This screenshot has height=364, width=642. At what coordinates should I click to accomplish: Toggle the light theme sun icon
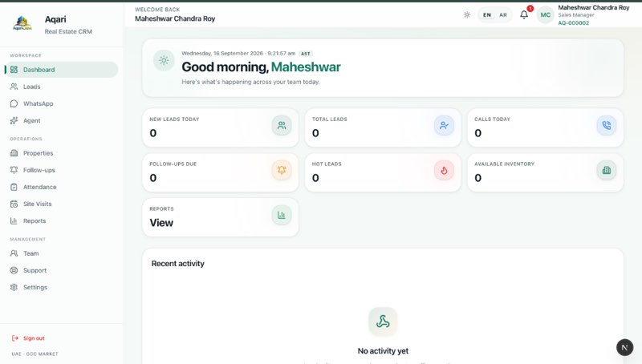pyautogui.click(x=467, y=14)
